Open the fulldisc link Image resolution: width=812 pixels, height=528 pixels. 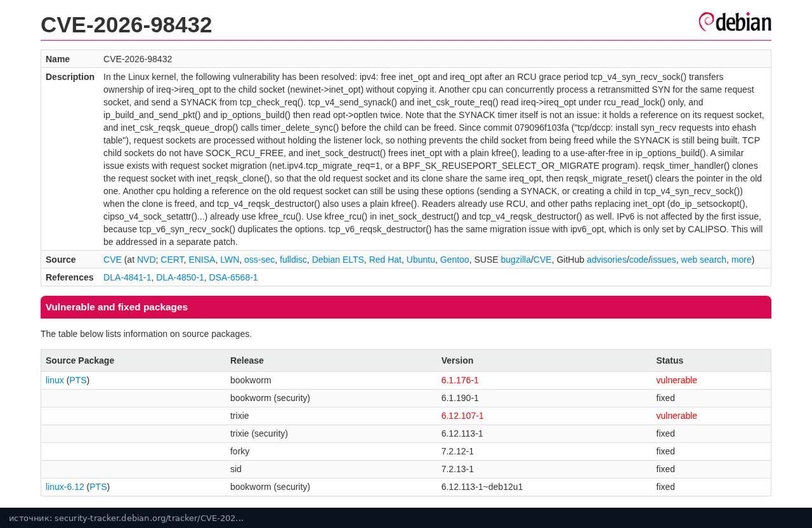coord(293,260)
